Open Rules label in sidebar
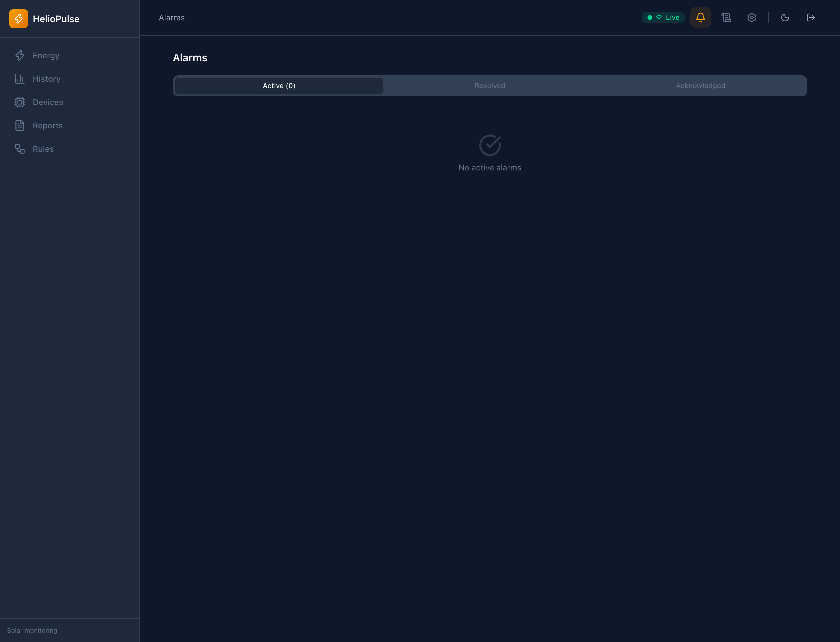Viewport: 840px width, 642px height. pos(43,149)
